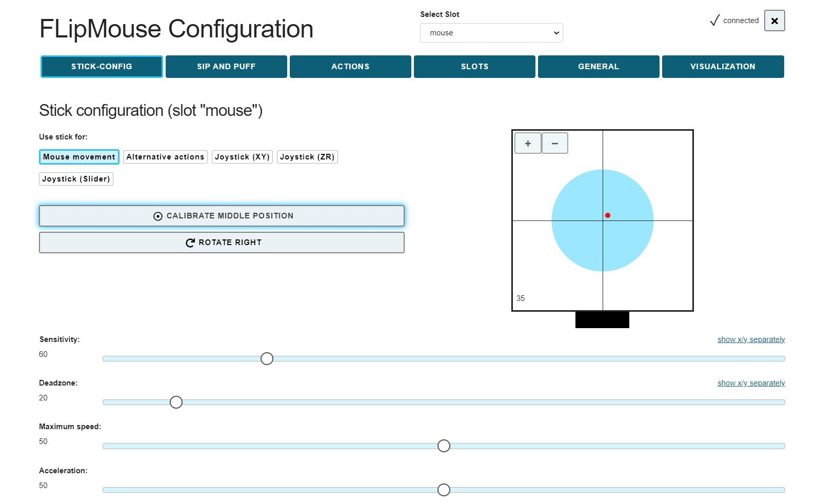Go to the ACTIONS tab
Screen dimensions: 817x504
point(350,67)
